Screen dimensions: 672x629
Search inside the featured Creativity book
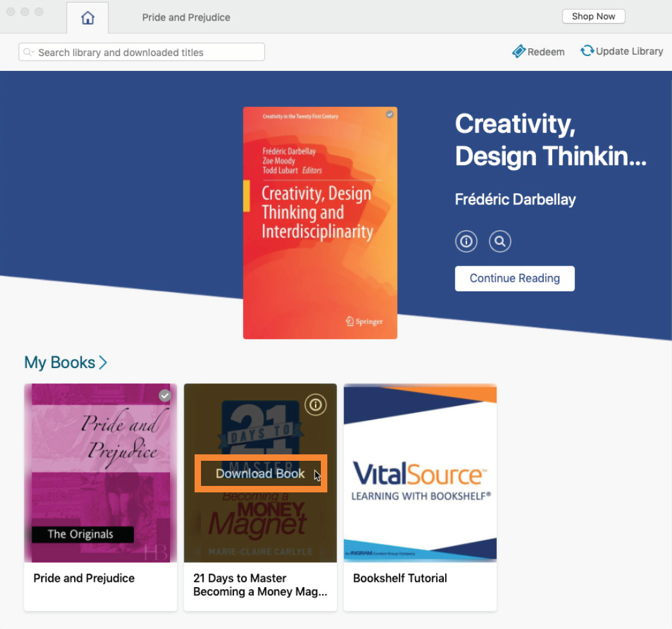[x=500, y=242]
